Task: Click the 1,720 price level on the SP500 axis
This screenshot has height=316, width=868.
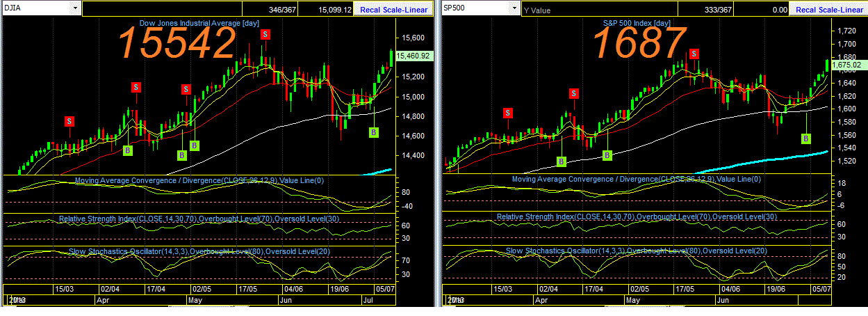Action: click(844, 31)
